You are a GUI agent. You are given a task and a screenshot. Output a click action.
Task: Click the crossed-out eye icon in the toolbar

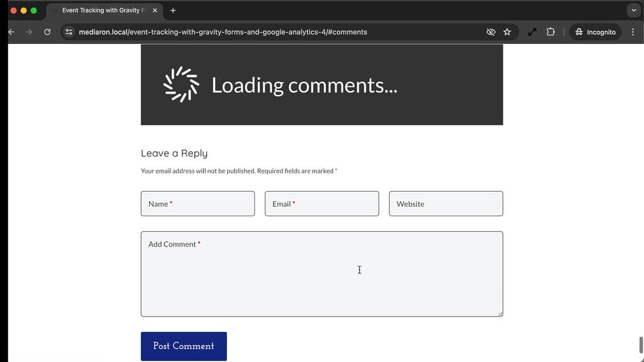click(491, 31)
